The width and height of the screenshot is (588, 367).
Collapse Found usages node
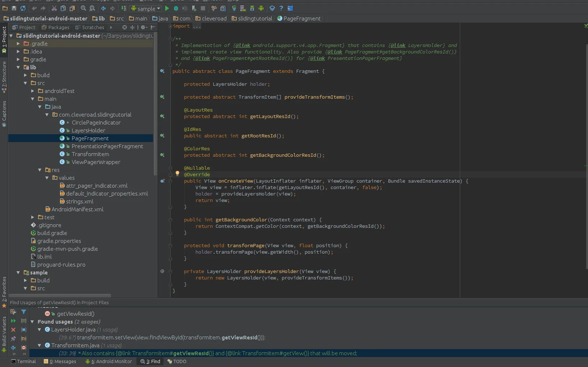(x=32, y=322)
